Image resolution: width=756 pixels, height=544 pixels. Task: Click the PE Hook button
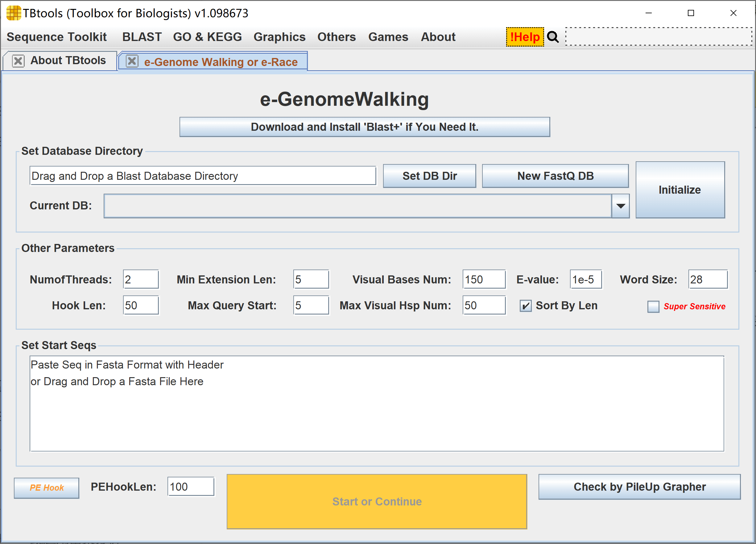pyautogui.click(x=47, y=488)
